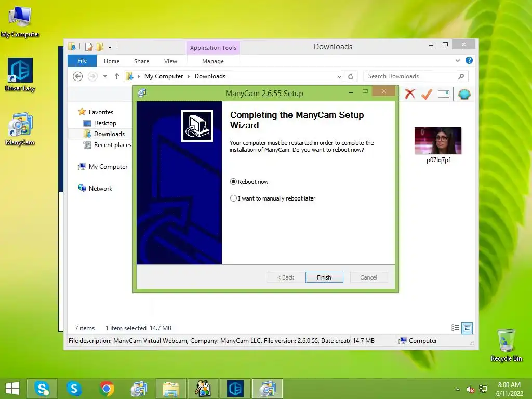The image size is (532, 399).
Task: Select Network in the navigation pane
Action: (100, 188)
